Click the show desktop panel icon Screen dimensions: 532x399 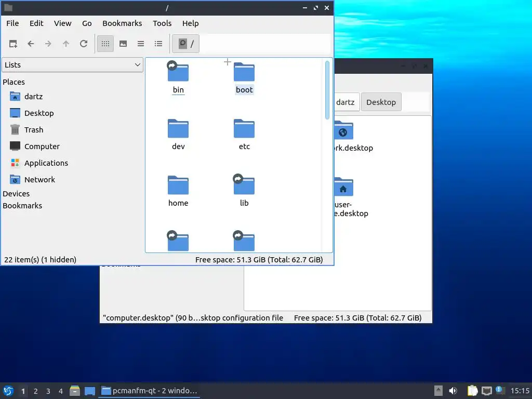(x=89, y=391)
